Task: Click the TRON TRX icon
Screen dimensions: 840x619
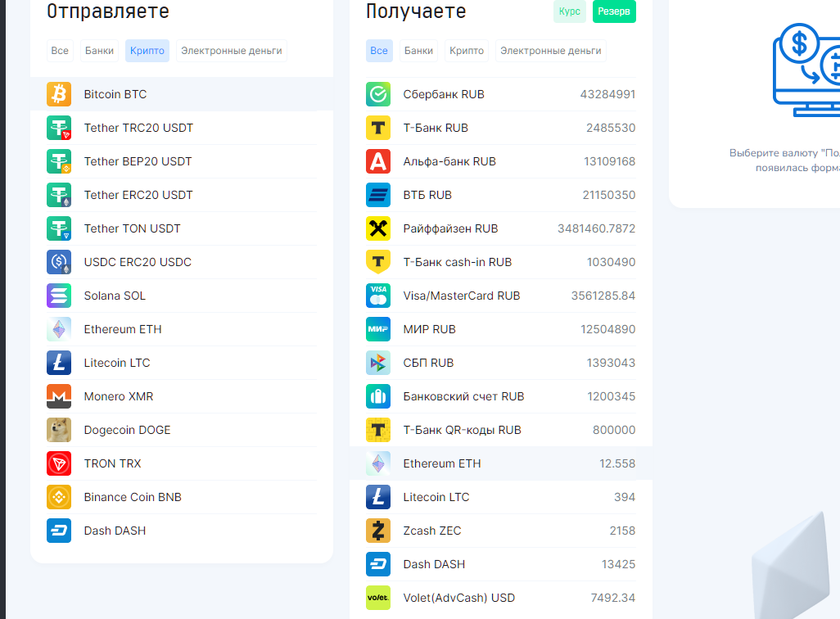Action: click(x=59, y=463)
